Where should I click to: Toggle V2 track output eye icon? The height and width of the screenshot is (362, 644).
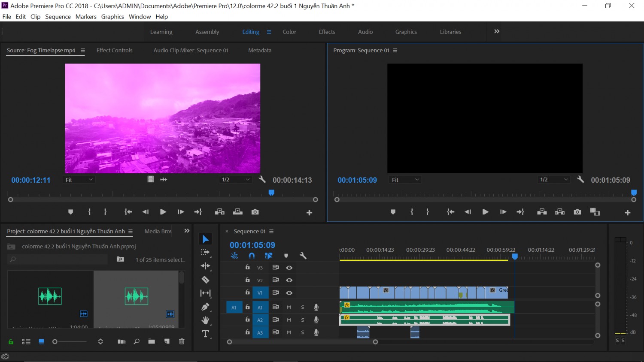(289, 280)
